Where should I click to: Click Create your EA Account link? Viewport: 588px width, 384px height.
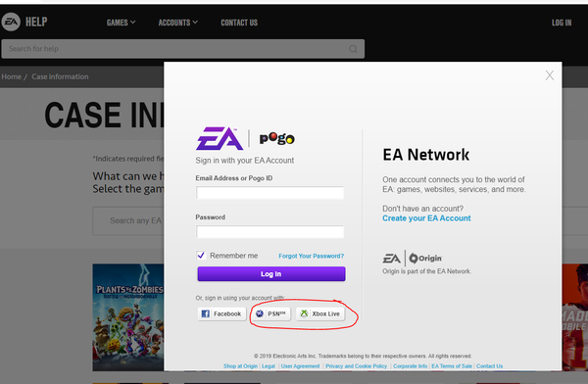tap(426, 218)
